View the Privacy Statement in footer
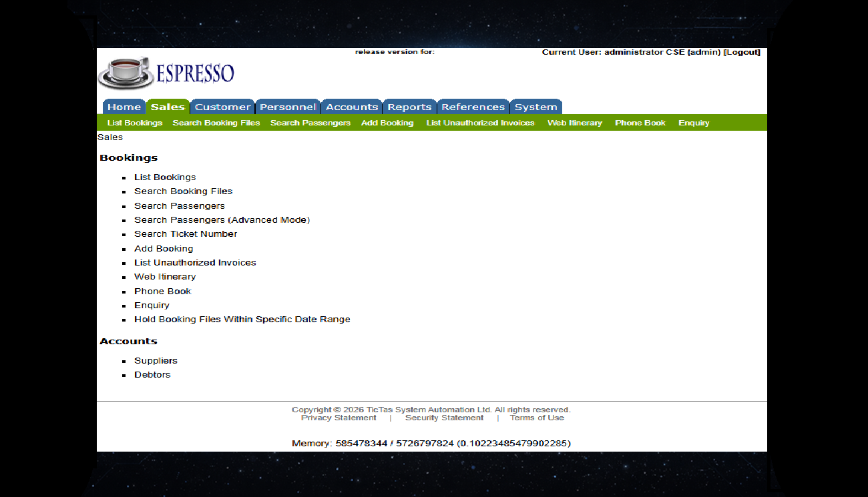Image resolution: width=868 pixels, height=497 pixels. (339, 418)
